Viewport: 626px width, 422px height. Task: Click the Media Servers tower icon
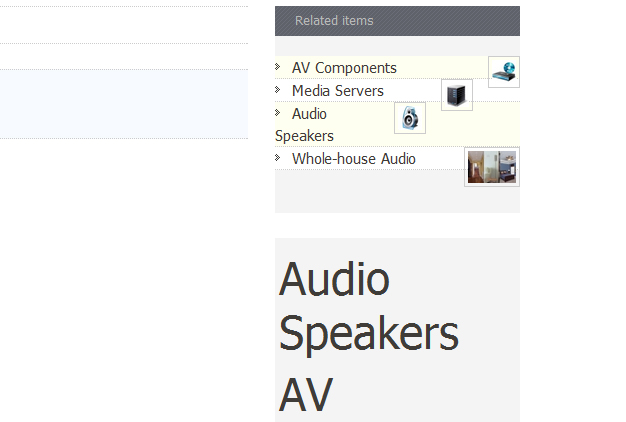[x=457, y=95]
